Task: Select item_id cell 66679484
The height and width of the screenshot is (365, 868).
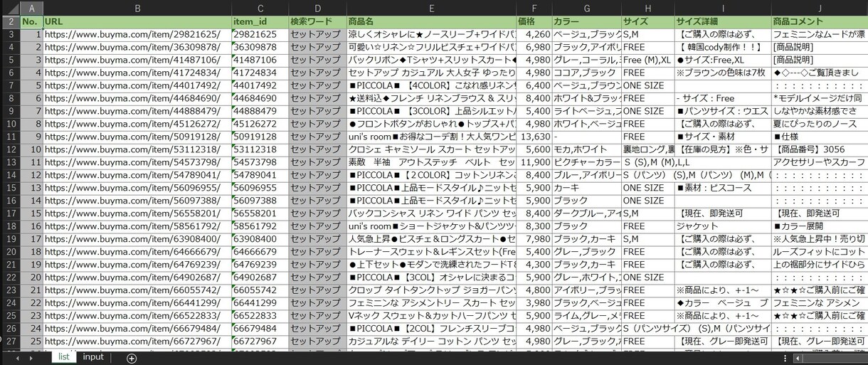Action: [260, 329]
